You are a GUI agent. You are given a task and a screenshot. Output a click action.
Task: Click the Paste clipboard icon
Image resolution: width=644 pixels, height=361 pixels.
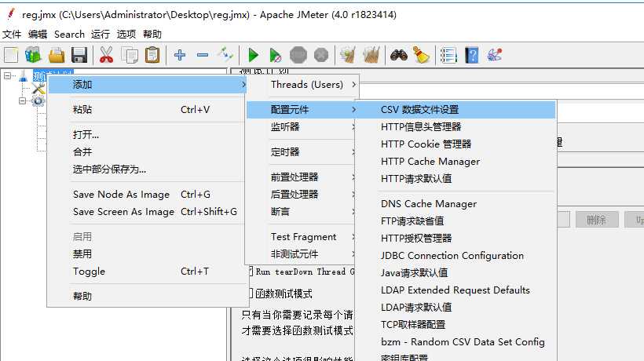click(x=152, y=55)
